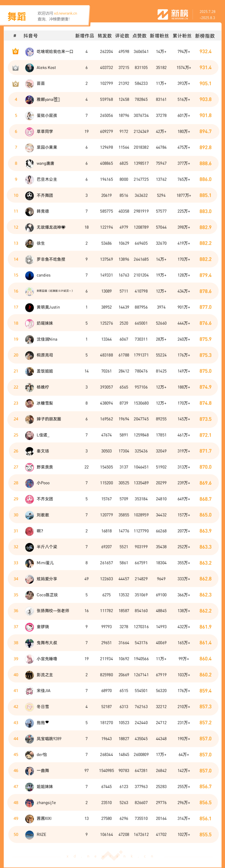Image resolution: width=225 pixels, height=868 pixels.
Task: Open Aleks Kost profile avatar
Action: (29, 68)
